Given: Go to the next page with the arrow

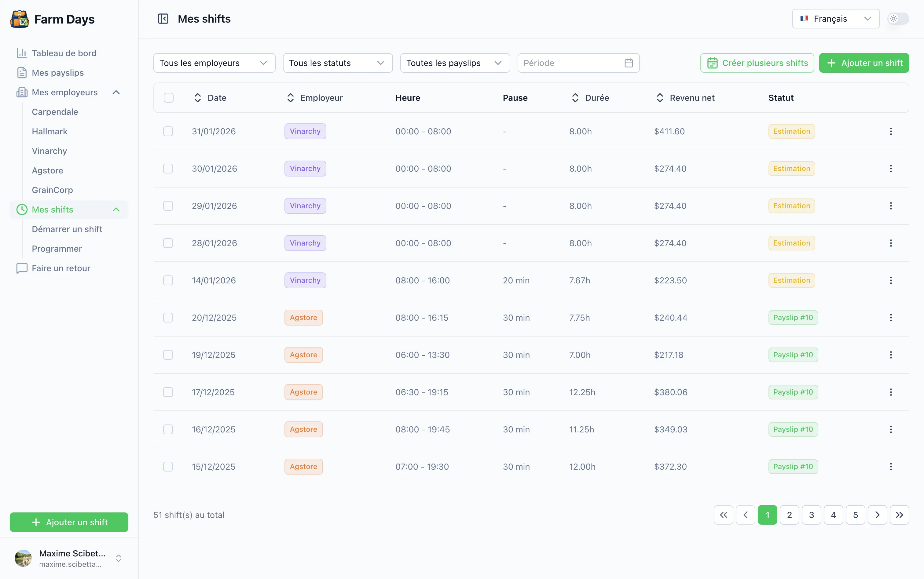Looking at the screenshot, I should click(877, 515).
